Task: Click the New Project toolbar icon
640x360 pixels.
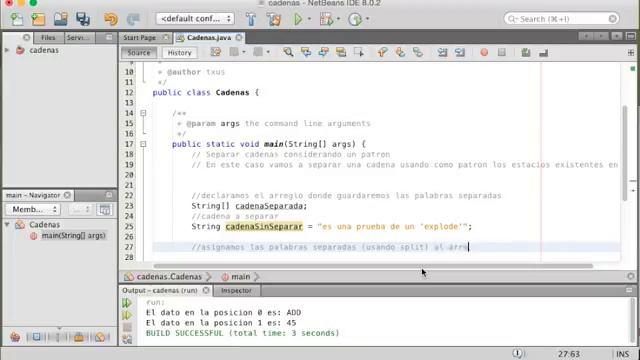Action: pos(38,19)
